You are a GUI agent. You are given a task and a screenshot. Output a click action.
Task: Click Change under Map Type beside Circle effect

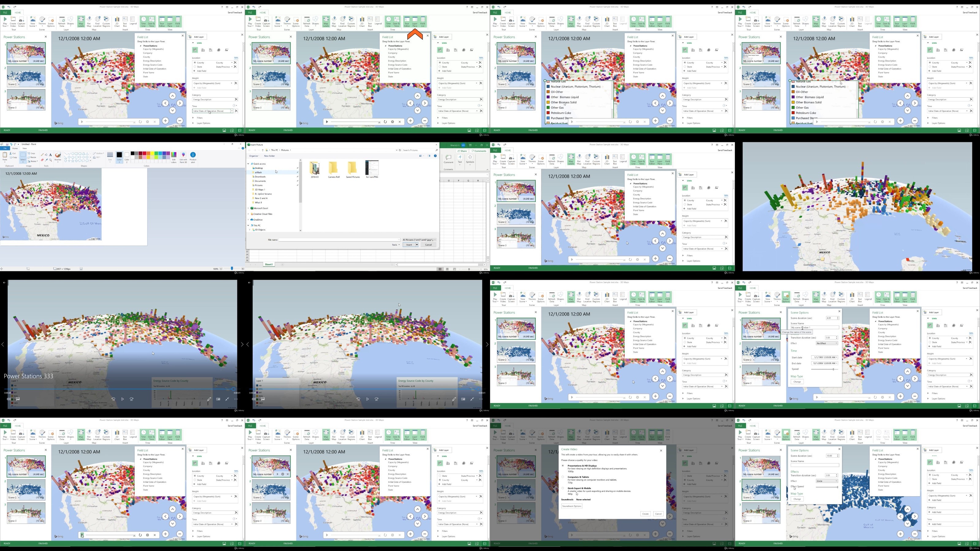coord(797,499)
